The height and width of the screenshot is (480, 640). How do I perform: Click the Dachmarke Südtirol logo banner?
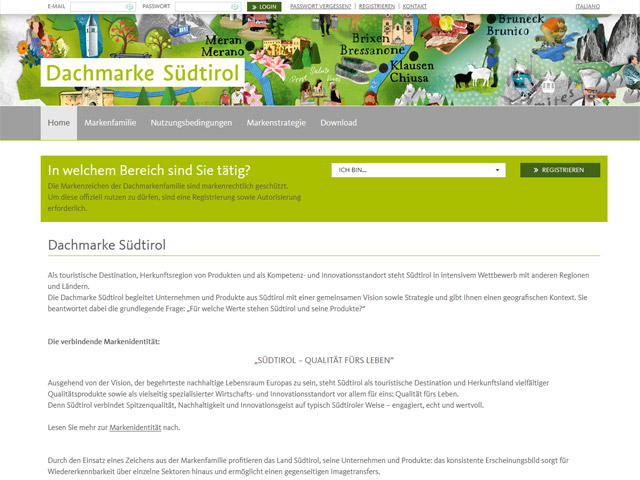click(139, 74)
